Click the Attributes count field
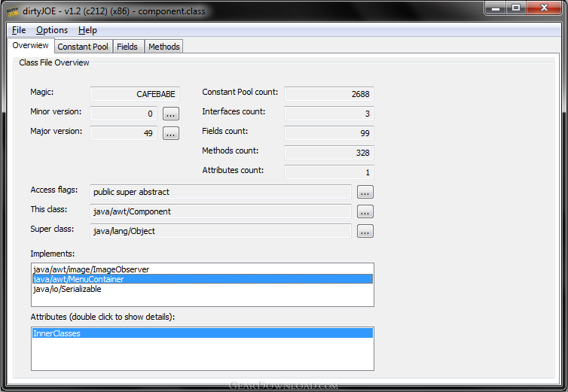Screen dimensions: 568x392 click(x=329, y=172)
